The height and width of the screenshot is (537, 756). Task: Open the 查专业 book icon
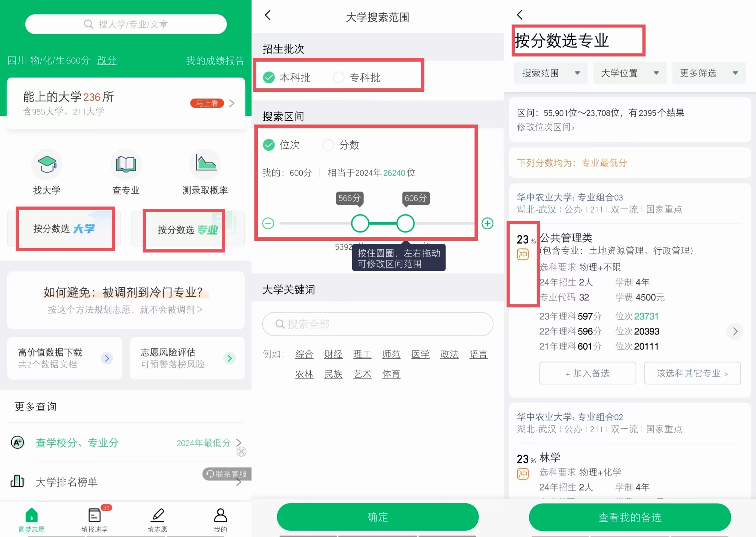pyautogui.click(x=126, y=164)
